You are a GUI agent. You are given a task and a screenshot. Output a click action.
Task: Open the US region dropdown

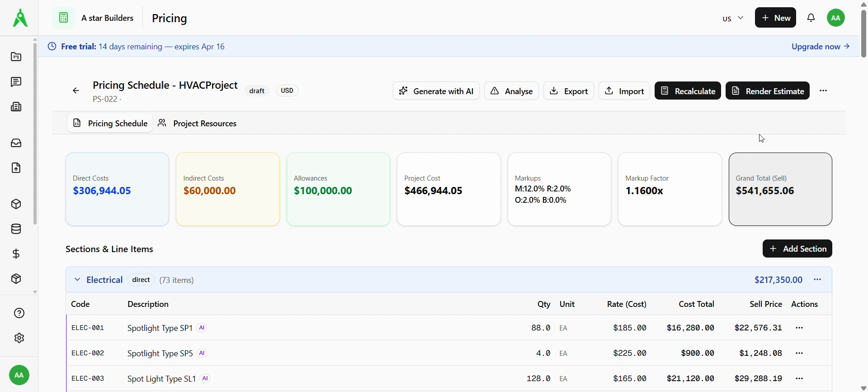[x=733, y=19]
